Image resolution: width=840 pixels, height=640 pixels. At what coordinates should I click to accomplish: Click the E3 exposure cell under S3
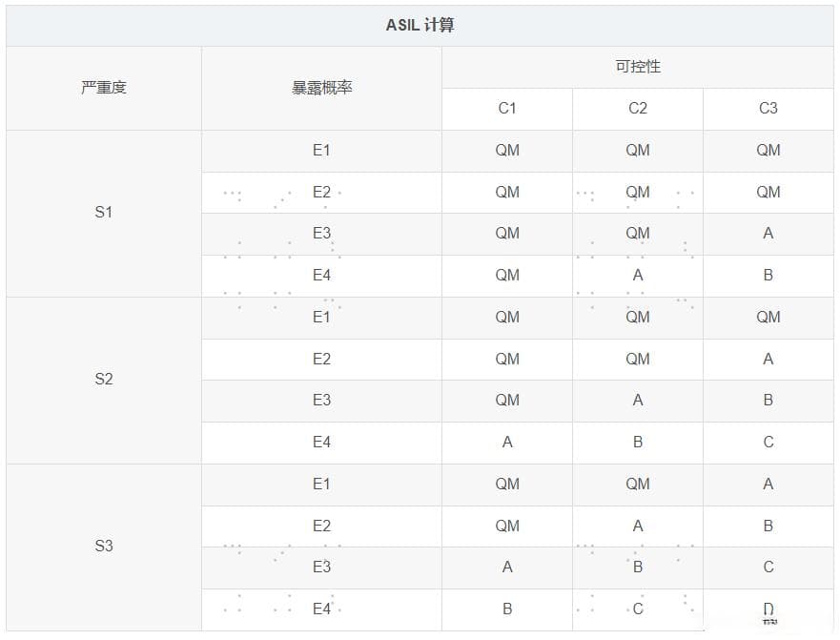click(321, 568)
